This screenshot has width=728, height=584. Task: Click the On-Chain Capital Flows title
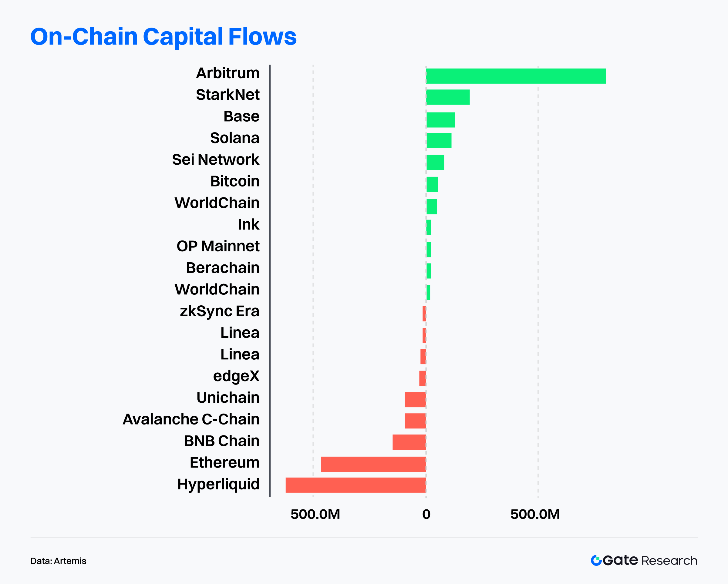click(163, 36)
